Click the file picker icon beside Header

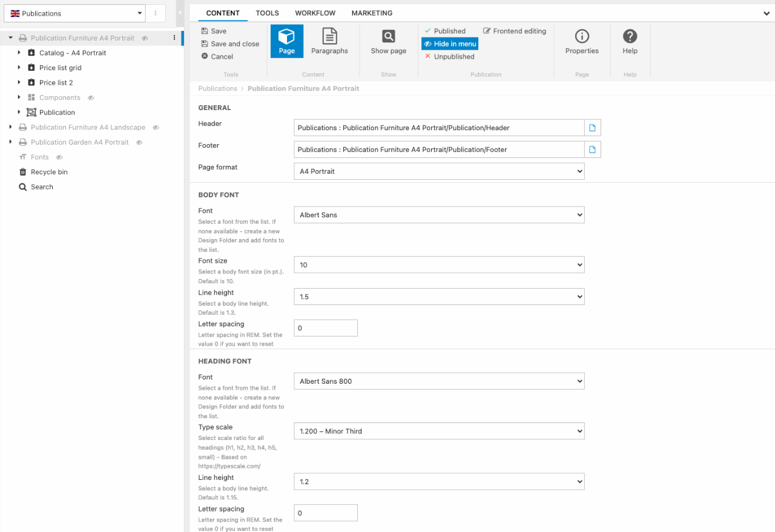[x=593, y=128]
